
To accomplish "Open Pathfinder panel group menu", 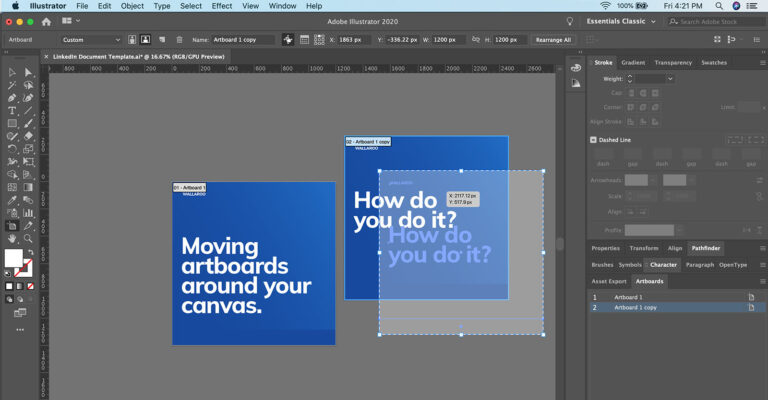I will (x=762, y=248).
